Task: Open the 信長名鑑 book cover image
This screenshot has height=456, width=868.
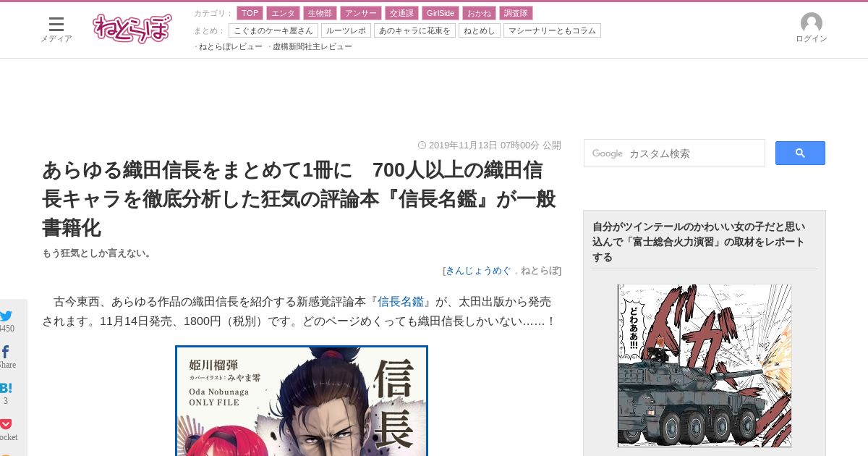Action: click(x=302, y=401)
